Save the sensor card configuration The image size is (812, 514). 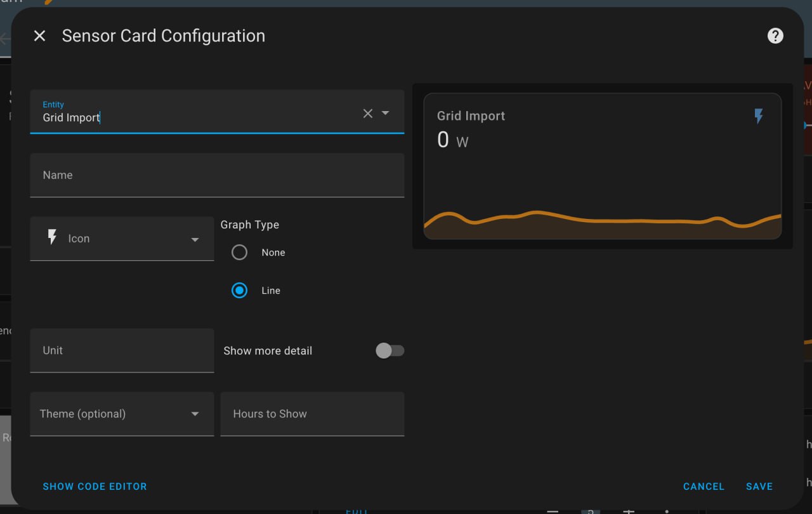[759, 487]
